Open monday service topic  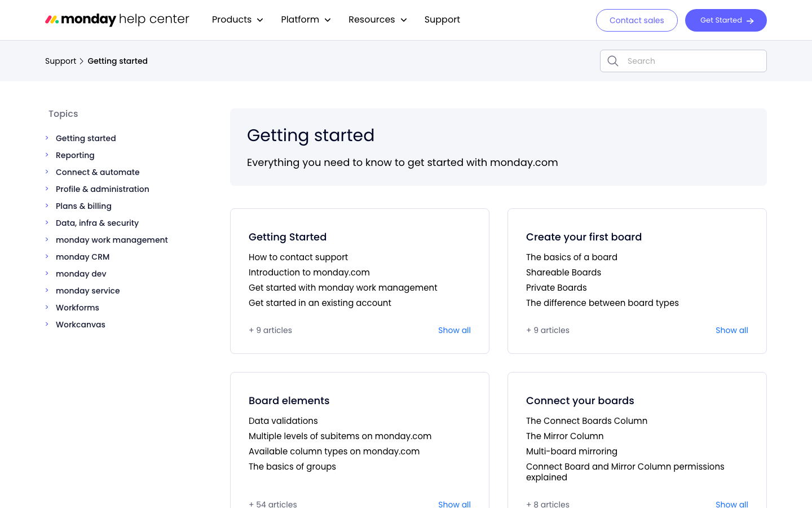[x=87, y=291]
